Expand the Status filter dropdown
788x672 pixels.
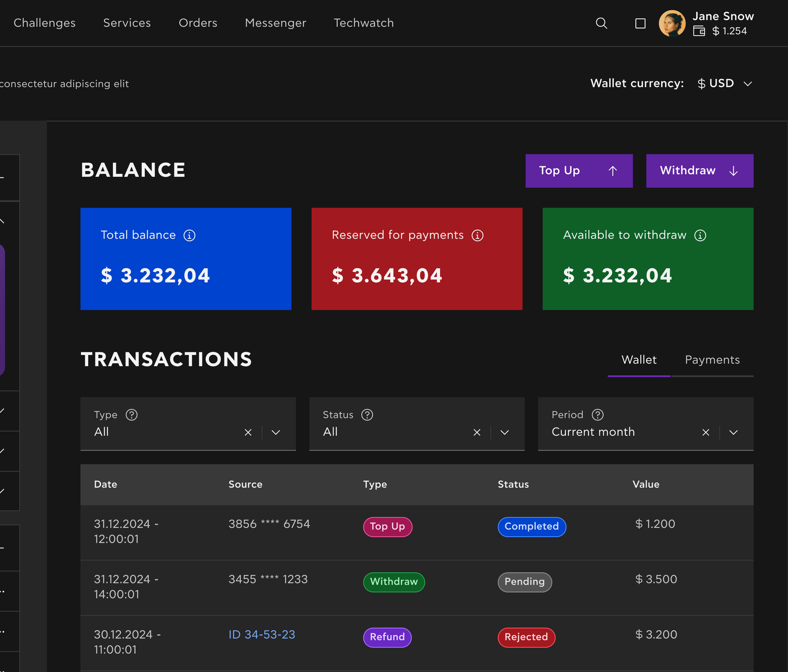click(x=504, y=432)
